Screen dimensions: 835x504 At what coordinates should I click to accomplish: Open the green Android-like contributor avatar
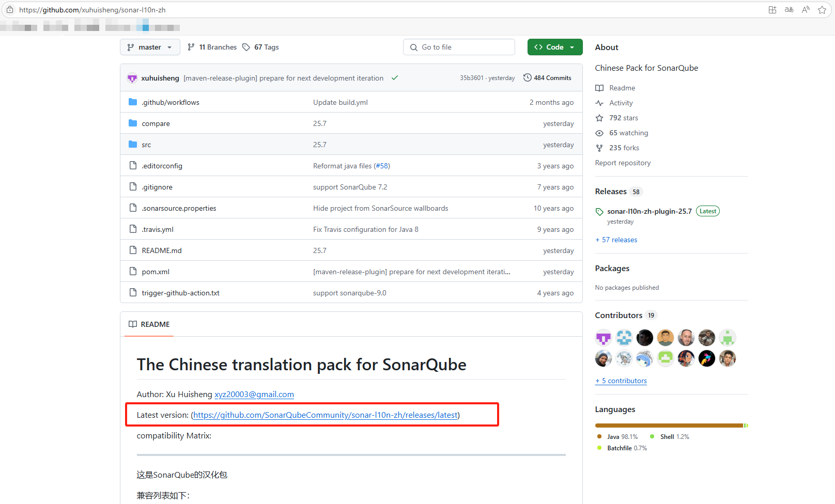point(728,338)
